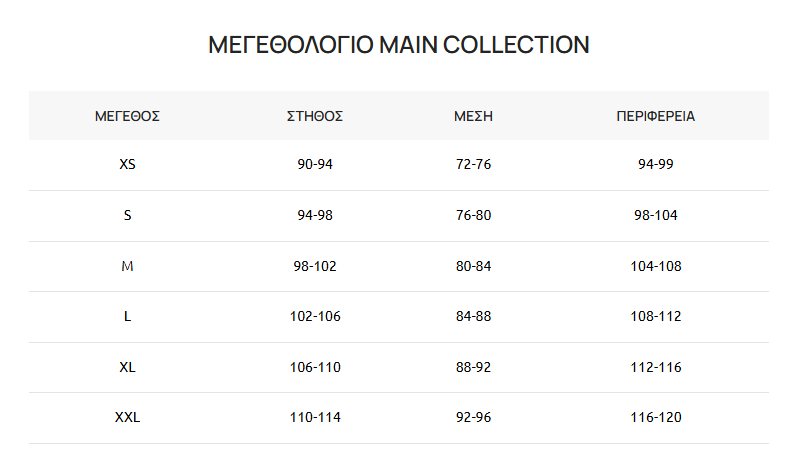Select chest value 90-94 for XS
This screenshot has width=795, height=463.
[315, 164]
